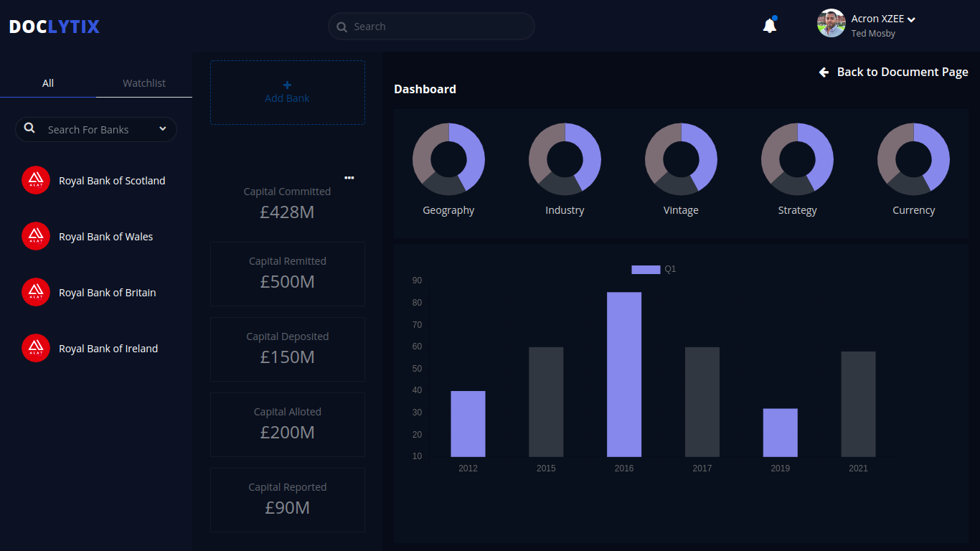Click the back arrow icon beside Back to Document Page
This screenshot has width=980, height=551.
point(824,72)
